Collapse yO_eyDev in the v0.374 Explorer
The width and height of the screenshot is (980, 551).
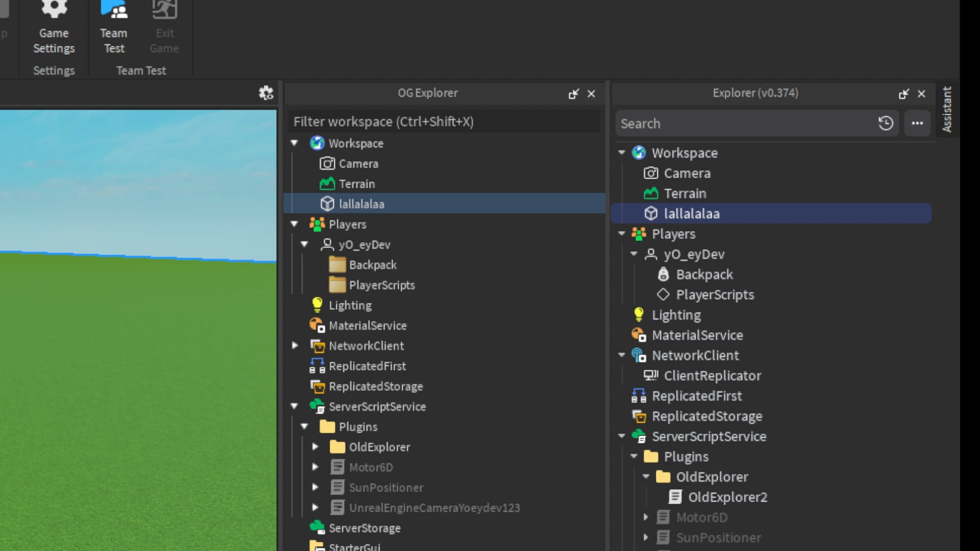(x=634, y=254)
